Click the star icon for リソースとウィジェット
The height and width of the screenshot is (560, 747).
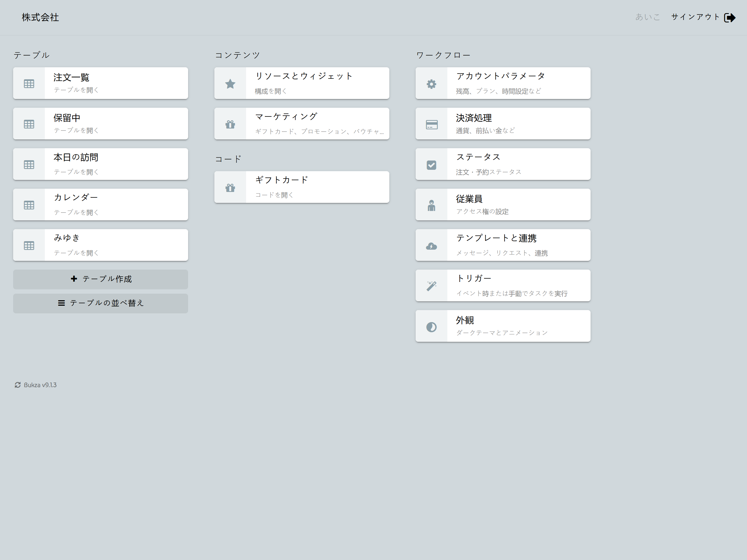230,84
